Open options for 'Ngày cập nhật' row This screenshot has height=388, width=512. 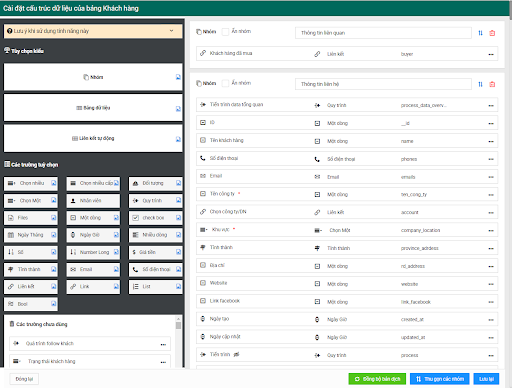tap(491, 338)
